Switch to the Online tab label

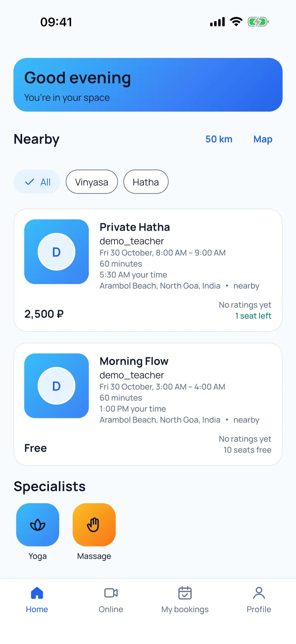pyautogui.click(x=111, y=609)
